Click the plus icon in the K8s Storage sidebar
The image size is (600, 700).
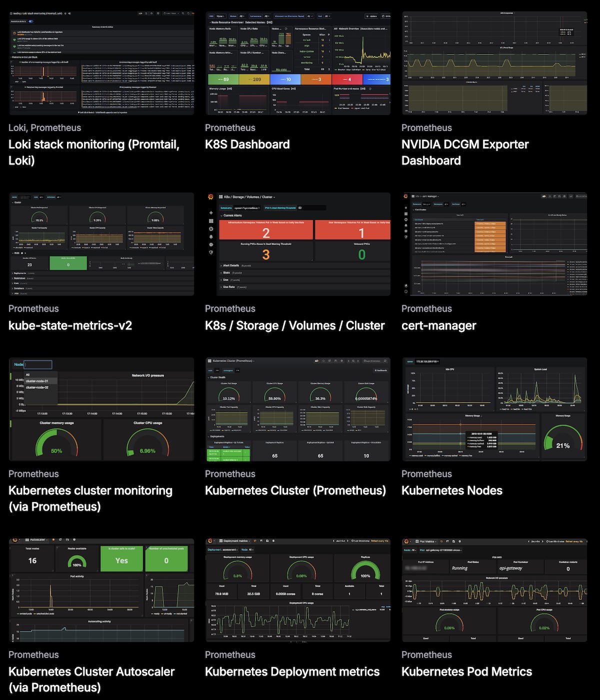tap(211, 213)
